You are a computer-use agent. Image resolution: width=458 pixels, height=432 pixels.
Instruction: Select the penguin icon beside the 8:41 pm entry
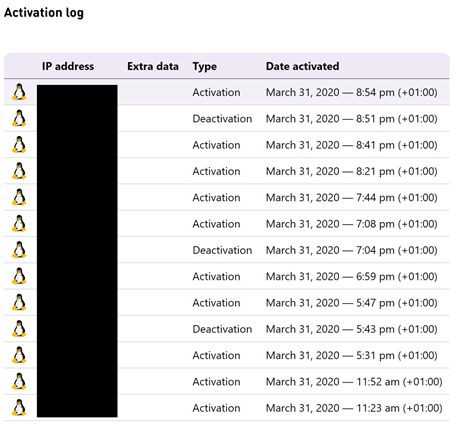click(x=19, y=145)
